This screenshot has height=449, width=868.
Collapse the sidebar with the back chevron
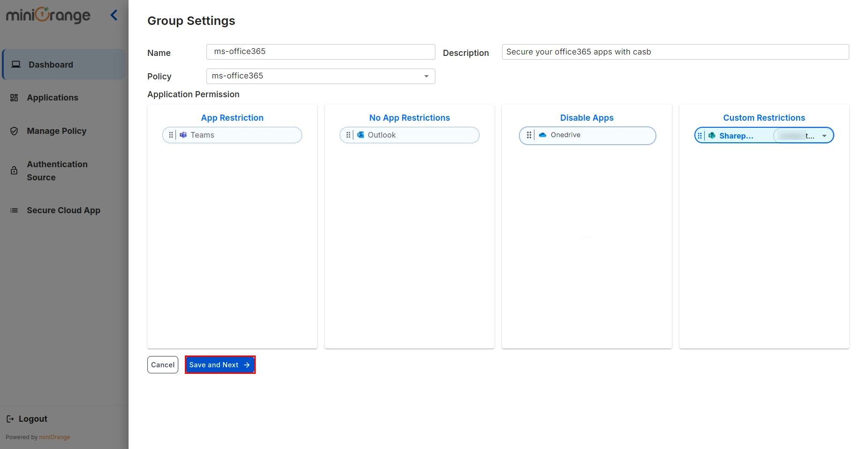point(114,15)
